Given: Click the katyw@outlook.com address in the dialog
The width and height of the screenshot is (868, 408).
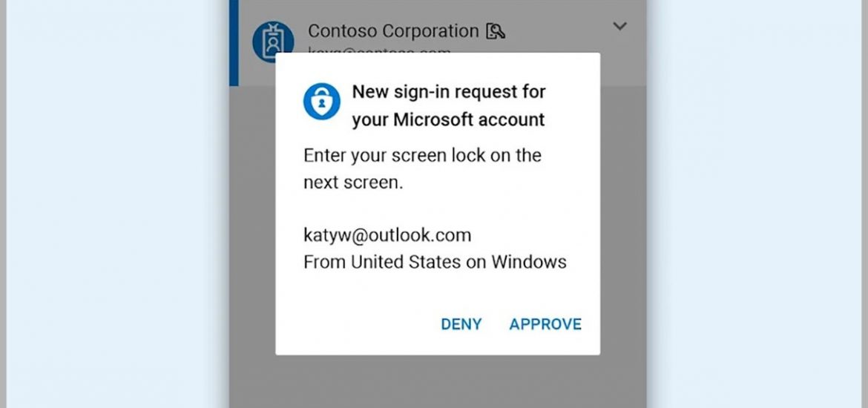Looking at the screenshot, I should (387, 235).
